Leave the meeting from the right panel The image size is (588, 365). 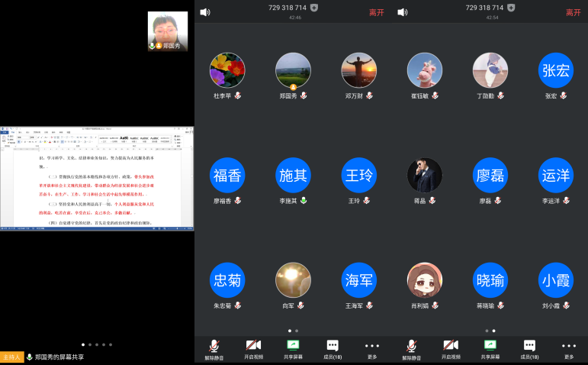[x=574, y=13]
